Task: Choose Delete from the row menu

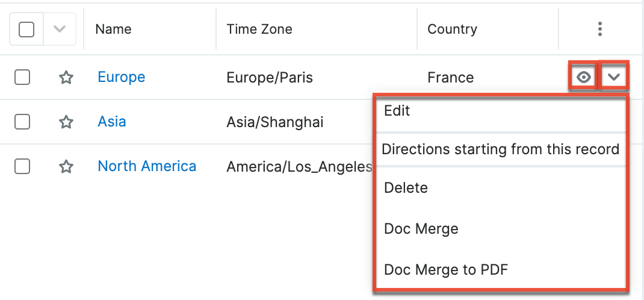Action: click(406, 188)
